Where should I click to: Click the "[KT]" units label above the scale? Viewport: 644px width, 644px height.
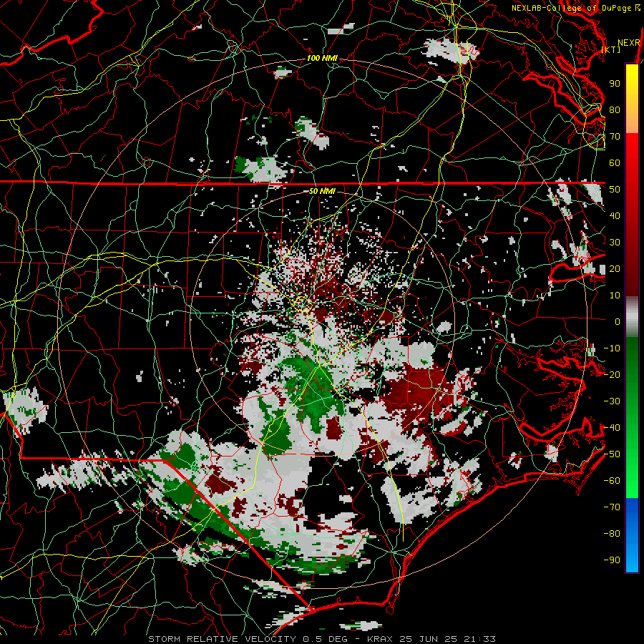(x=610, y=49)
